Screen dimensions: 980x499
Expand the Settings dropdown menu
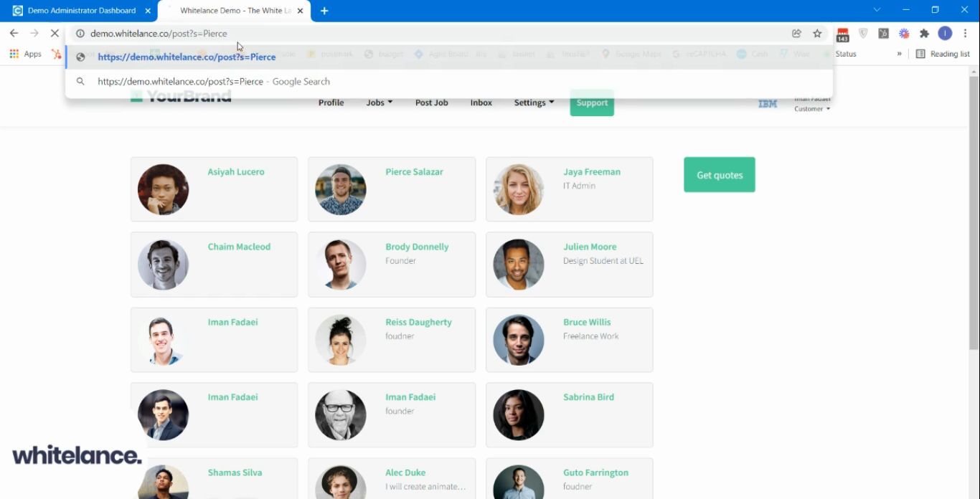point(534,103)
